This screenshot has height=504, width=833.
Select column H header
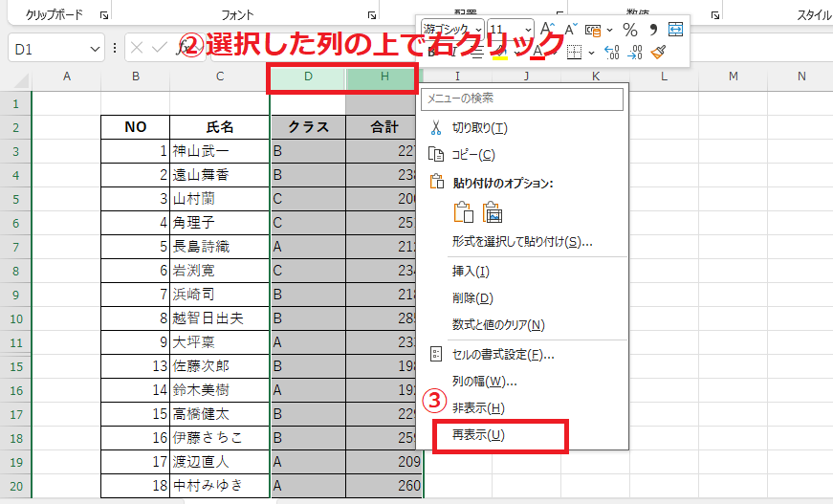(384, 77)
